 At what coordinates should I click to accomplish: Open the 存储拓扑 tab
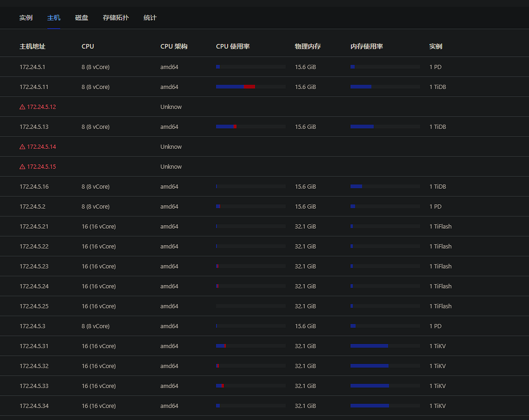pos(116,17)
